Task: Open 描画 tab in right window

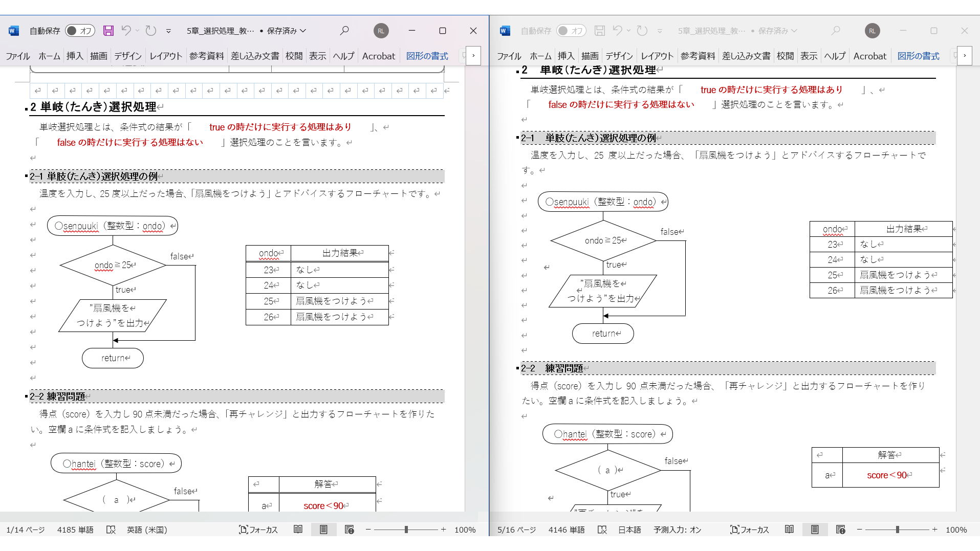Action: point(590,56)
